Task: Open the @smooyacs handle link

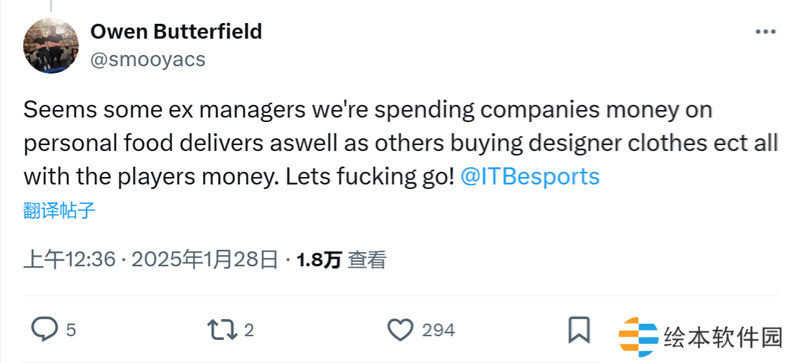Action: click(x=148, y=60)
